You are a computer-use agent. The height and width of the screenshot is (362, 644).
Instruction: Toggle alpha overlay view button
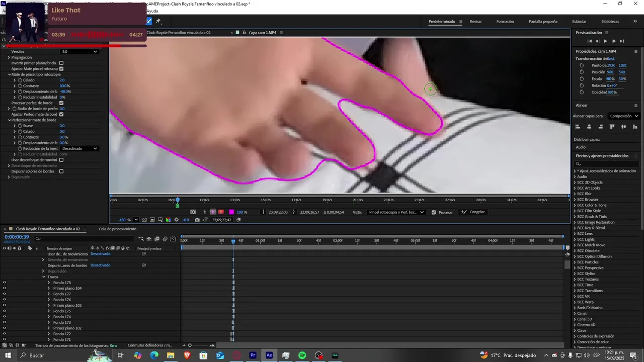click(221, 212)
